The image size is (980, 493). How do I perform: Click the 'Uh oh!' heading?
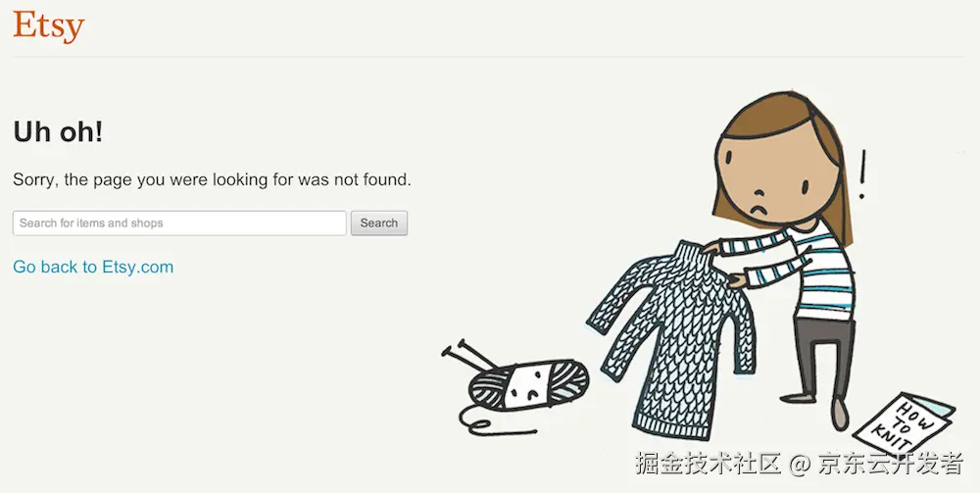click(58, 132)
